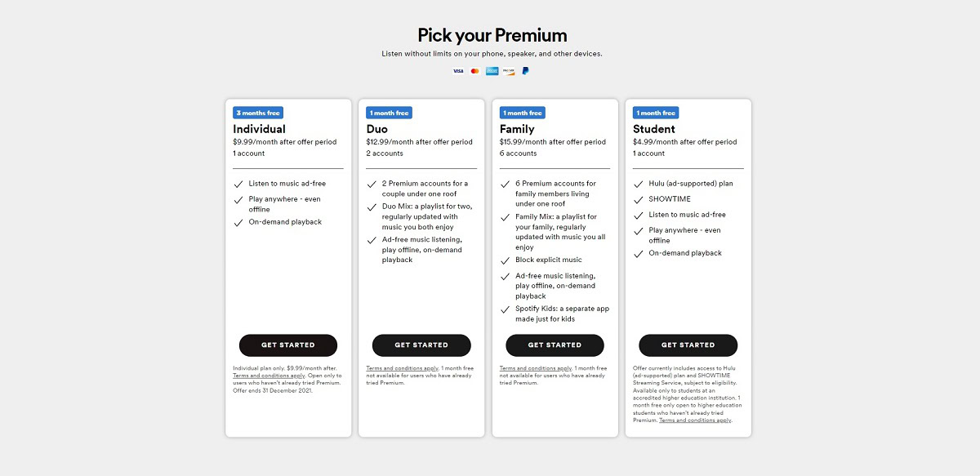Open Student plan Terms and conditions link
Screen dimensions: 980x476
tap(695, 420)
